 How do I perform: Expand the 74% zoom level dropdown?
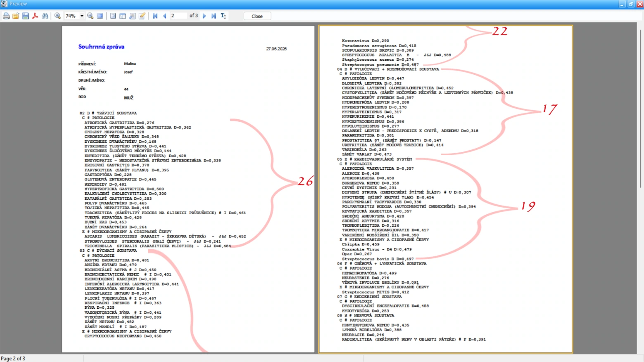coord(82,16)
